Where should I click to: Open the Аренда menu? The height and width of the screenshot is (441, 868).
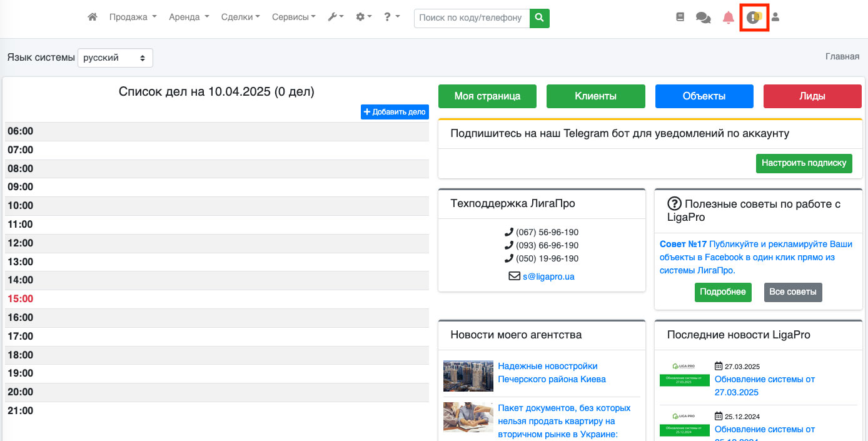pyautogui.click(x=189, y=18)
